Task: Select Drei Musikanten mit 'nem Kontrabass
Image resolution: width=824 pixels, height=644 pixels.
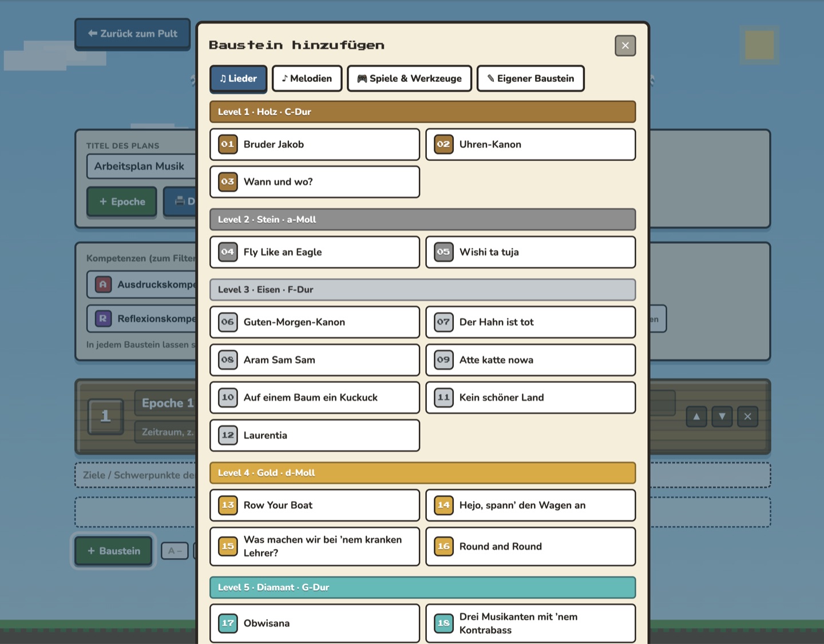Action: click(530, 623)
